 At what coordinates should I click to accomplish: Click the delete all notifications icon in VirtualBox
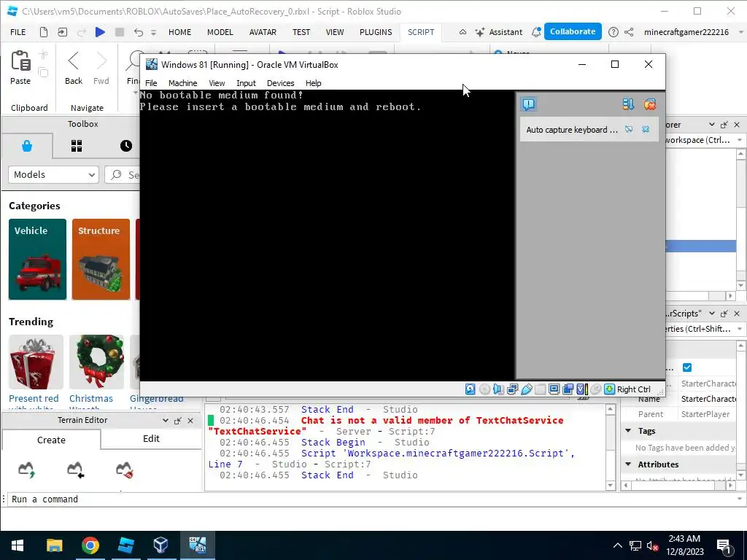(x=649, y=104)
